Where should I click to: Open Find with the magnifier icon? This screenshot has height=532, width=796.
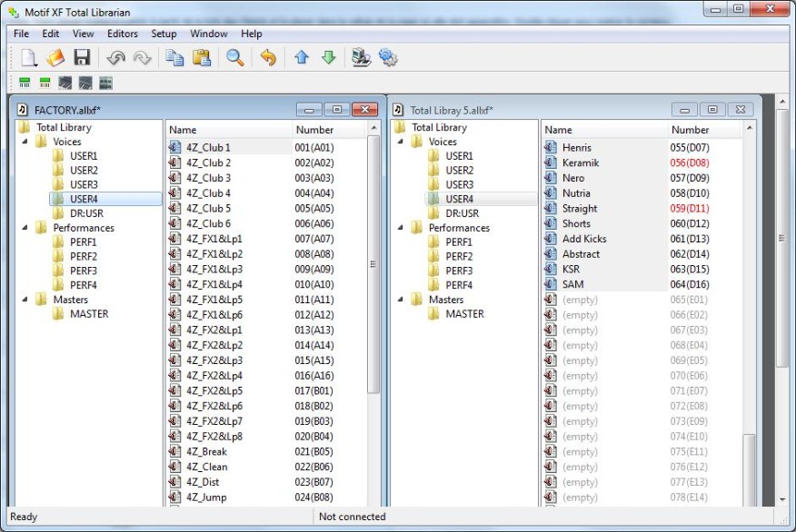pos(235,58)
